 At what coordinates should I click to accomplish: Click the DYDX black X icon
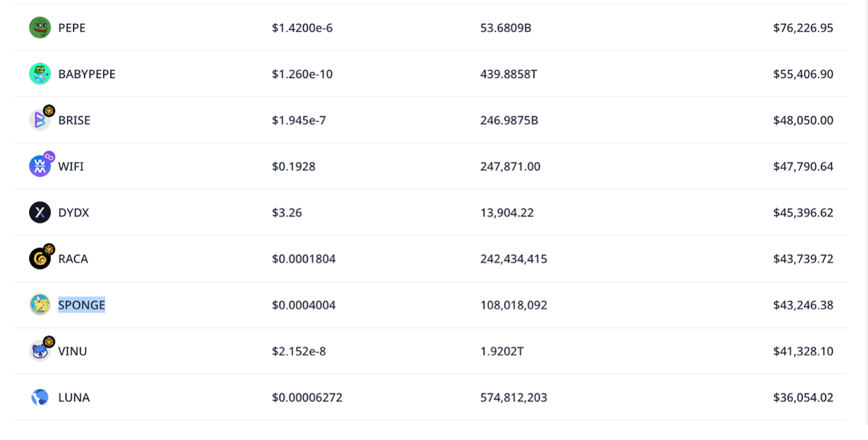click(x=40, y=212)
